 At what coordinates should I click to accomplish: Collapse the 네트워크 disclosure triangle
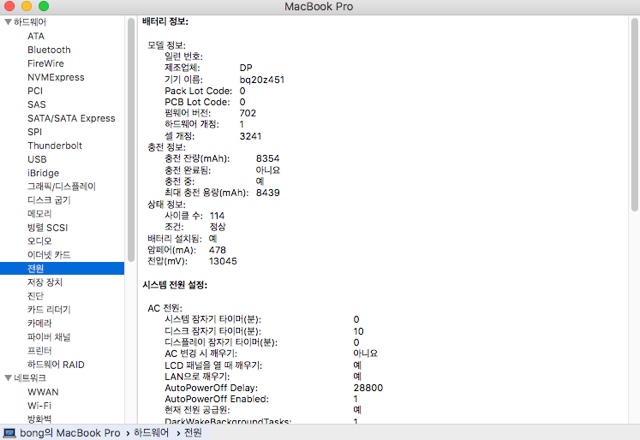8,378
